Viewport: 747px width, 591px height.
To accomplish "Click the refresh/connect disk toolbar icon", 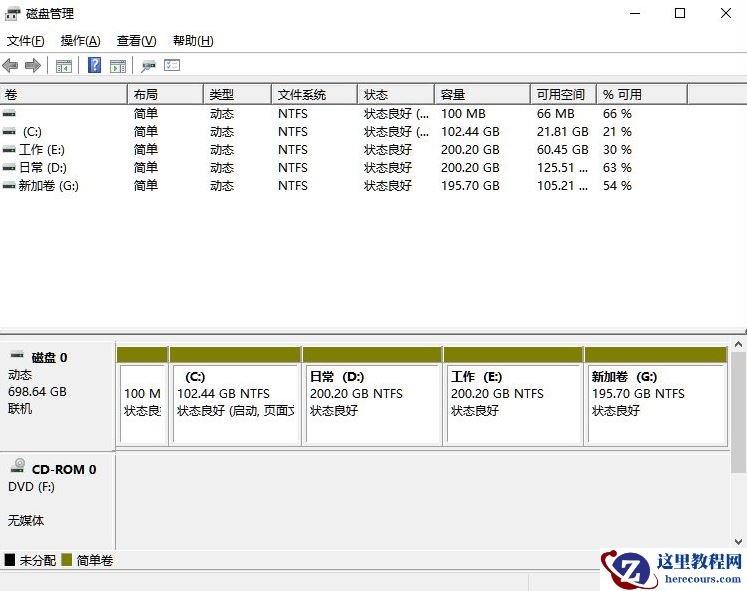I will 148,66.
